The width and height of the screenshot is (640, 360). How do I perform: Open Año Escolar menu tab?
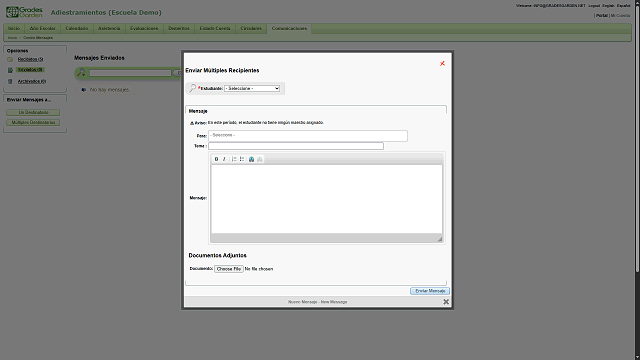tap(42, 28)
